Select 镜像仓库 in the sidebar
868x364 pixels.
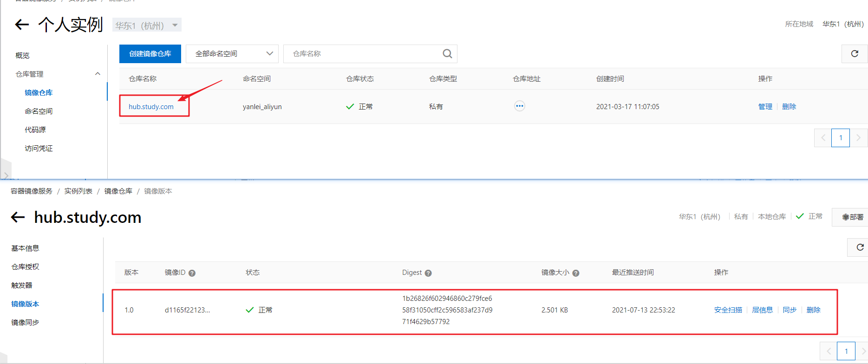coord(39,92)
